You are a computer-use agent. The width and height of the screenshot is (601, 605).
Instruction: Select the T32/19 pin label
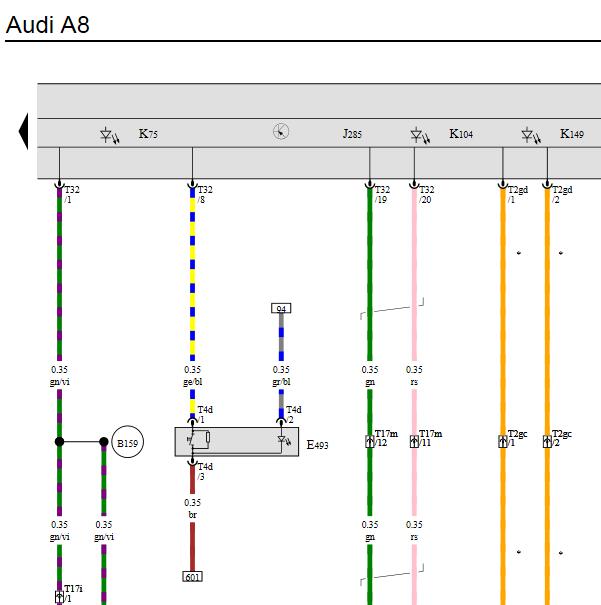tap(382, 194)
